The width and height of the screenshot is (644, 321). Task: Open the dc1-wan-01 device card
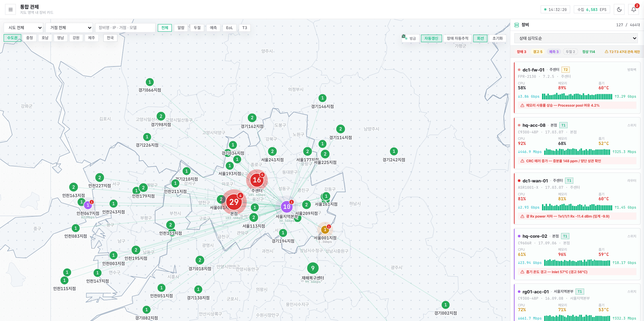(577, 199)
